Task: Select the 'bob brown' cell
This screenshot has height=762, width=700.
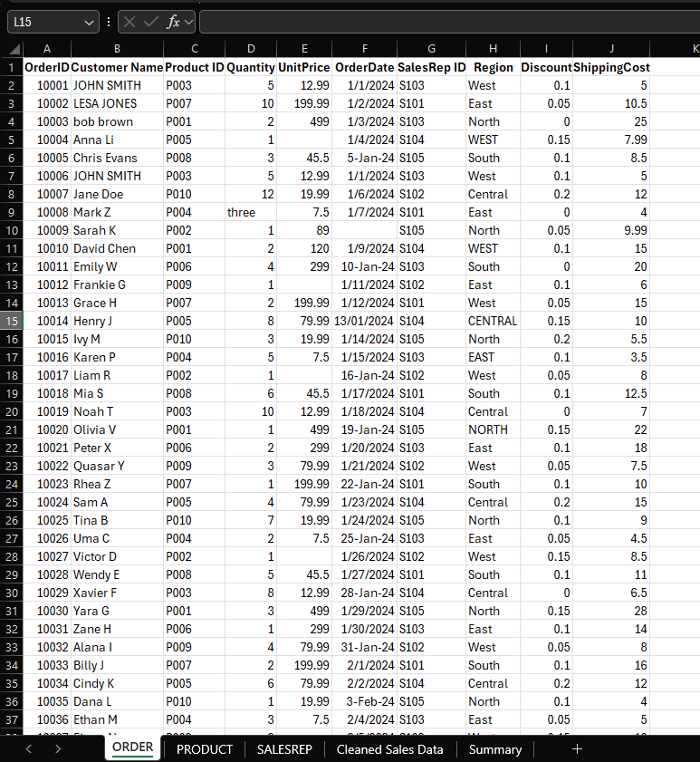Action: coord(117,122)
